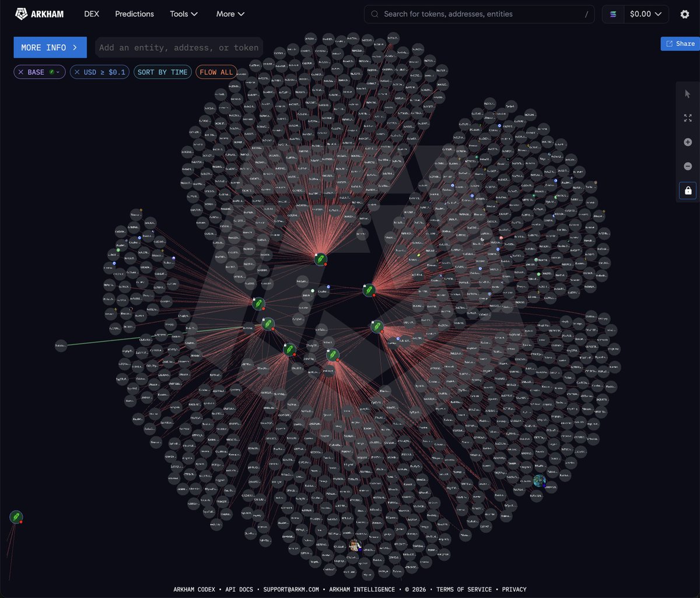Viewport: 700px width, 598px height.
Task: Select the node at the green line's outer end
Action: pyautogui.click(x=61, y=346)
